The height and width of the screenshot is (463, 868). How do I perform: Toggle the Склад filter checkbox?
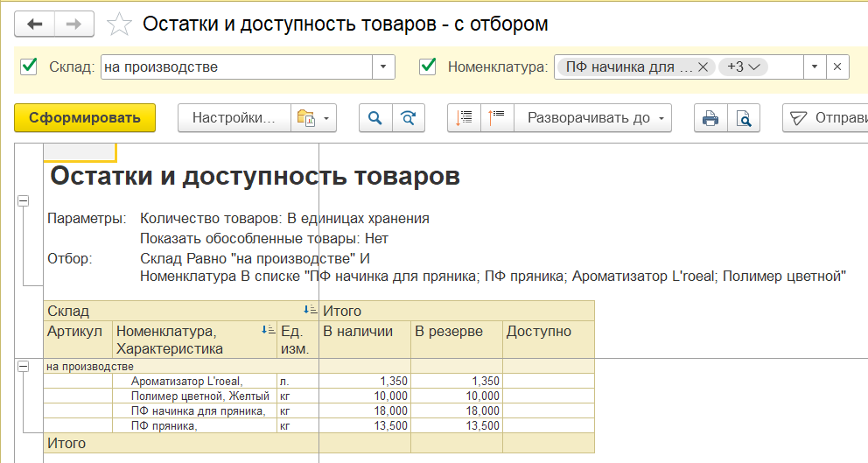coord(29,67)
